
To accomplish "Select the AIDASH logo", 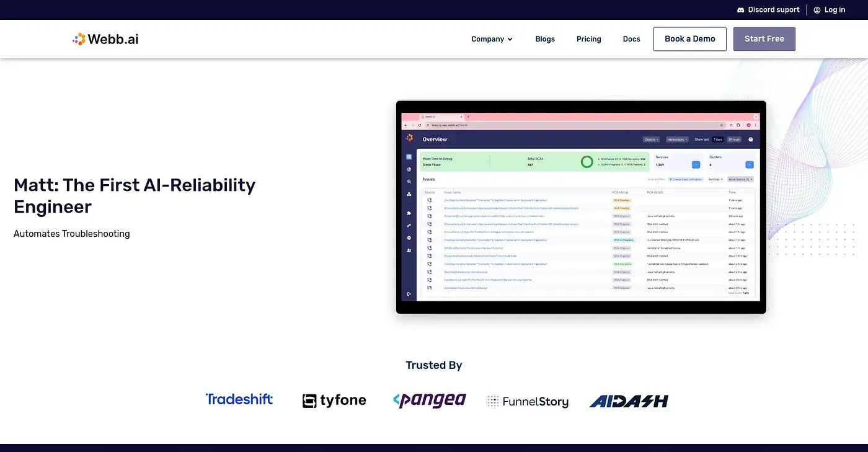I will [x=629, y=401].
